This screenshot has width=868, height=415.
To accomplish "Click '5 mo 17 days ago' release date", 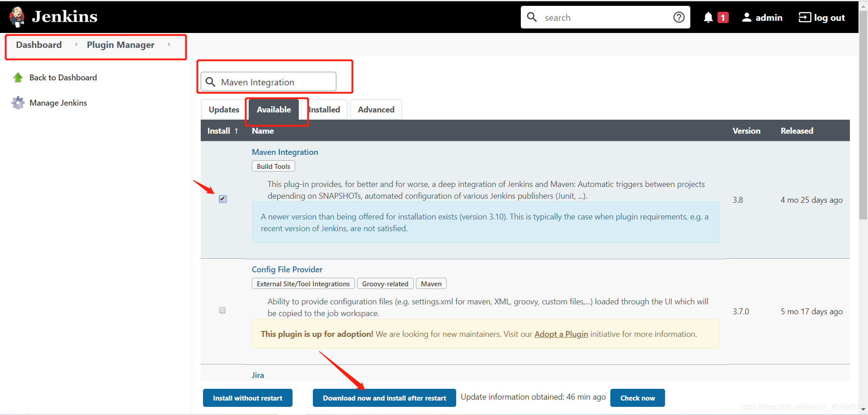I will (811, 312).
